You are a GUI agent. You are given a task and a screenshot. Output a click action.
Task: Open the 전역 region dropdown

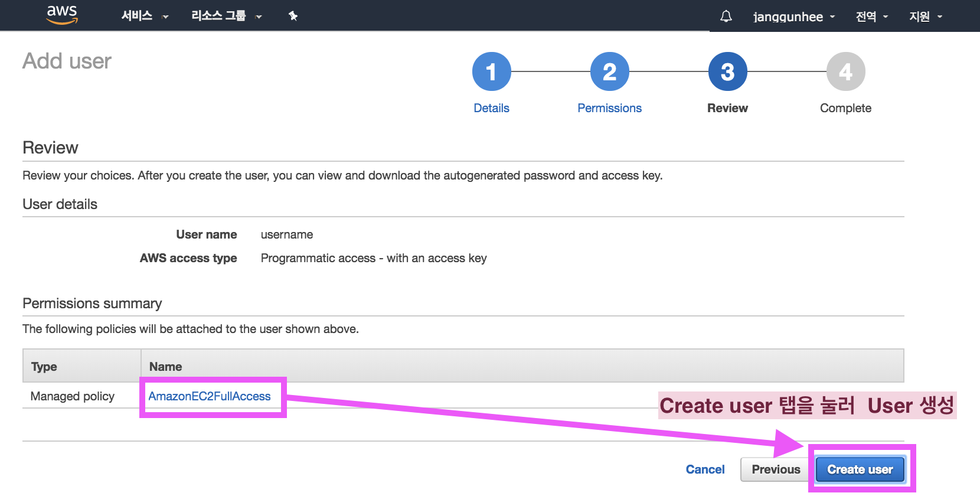872,17
